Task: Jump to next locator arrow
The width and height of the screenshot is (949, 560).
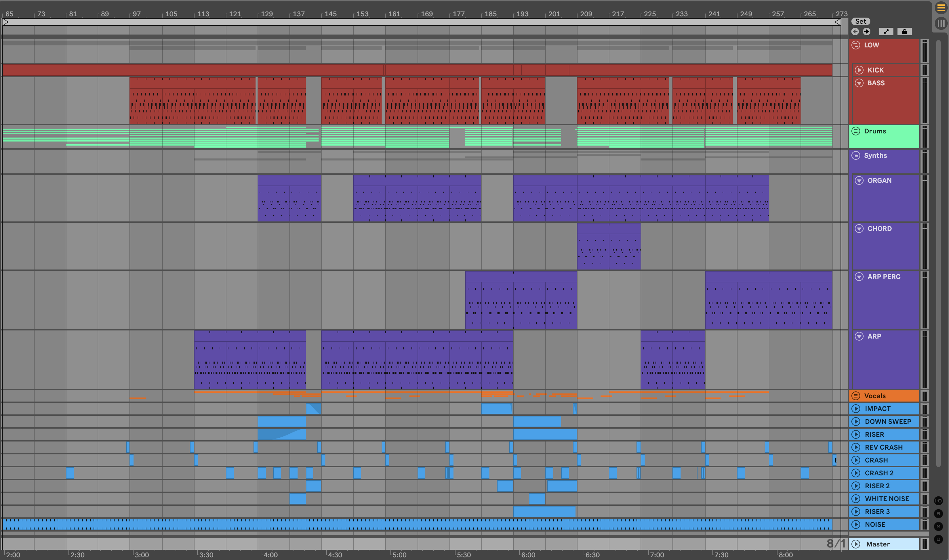Action: 867,32
